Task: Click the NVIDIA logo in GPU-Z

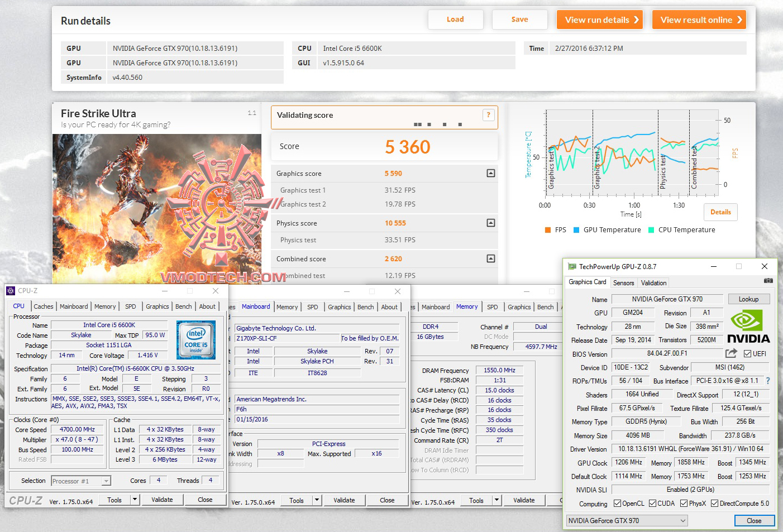Action: coord(748,327)
